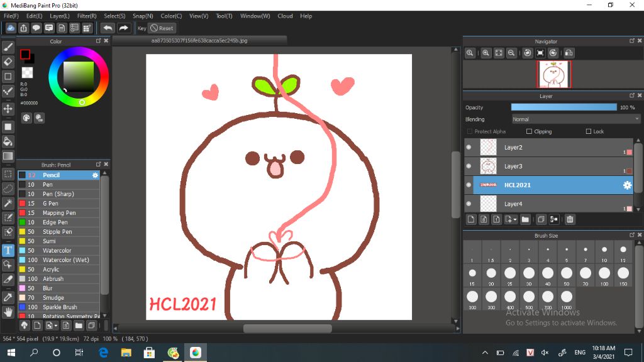644x362 pixels.
Task: Click the Reset snap button
Action: tap(162, 28)
